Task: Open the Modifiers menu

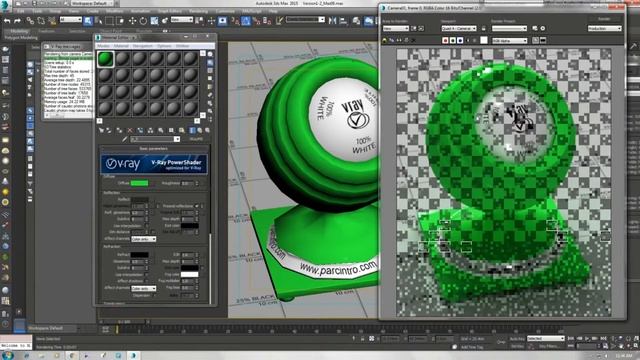Action: pos(114,11)
